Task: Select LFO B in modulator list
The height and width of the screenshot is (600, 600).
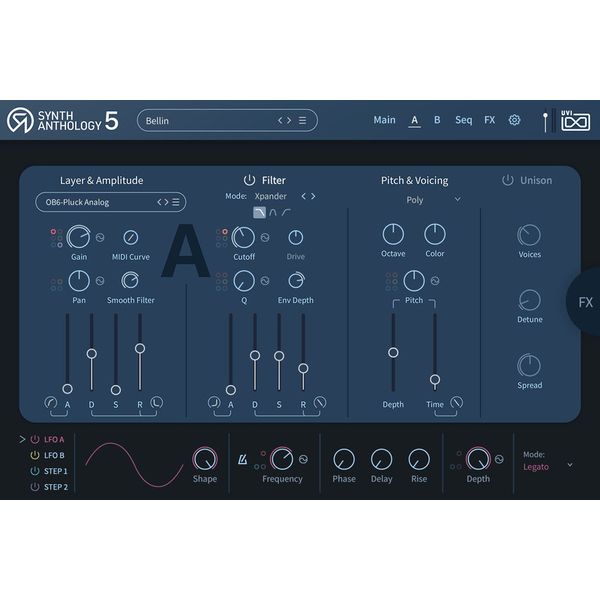Action: 54,455
